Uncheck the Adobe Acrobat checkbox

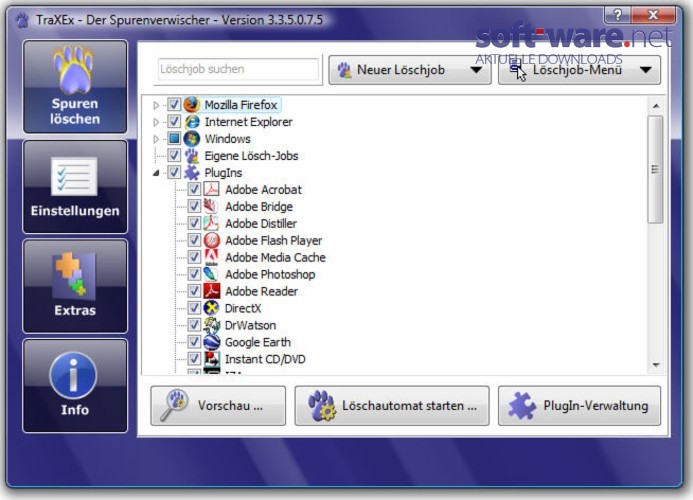click(x=194, y=189)
